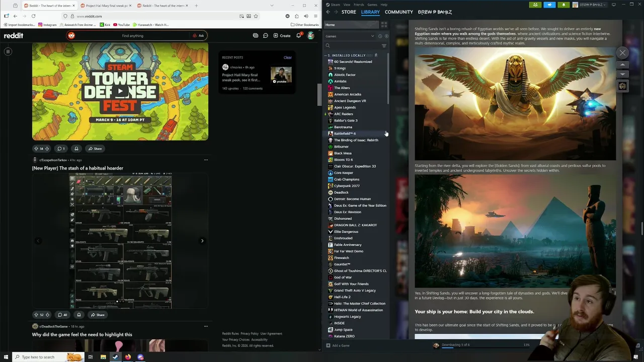644x362 pixels.
Task: Open browser application hamburger menu
Action: (314, 16)
